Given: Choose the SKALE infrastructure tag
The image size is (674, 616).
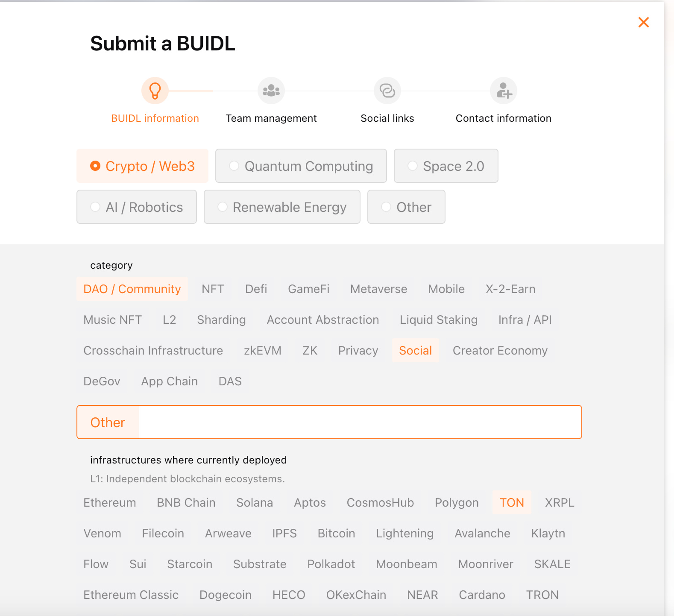Looking at the screenshot, I should click(552, 564).
